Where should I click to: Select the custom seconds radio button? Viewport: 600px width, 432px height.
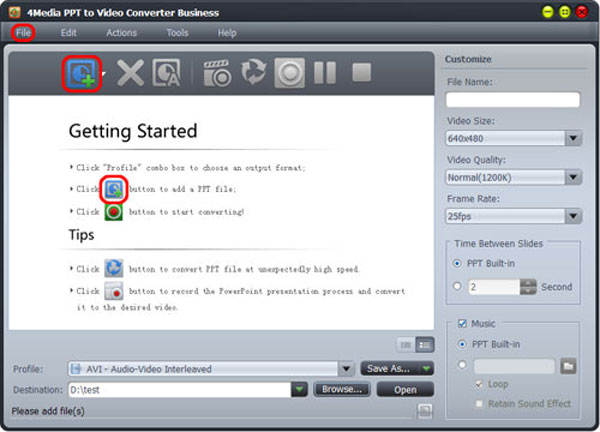[457, 286]
